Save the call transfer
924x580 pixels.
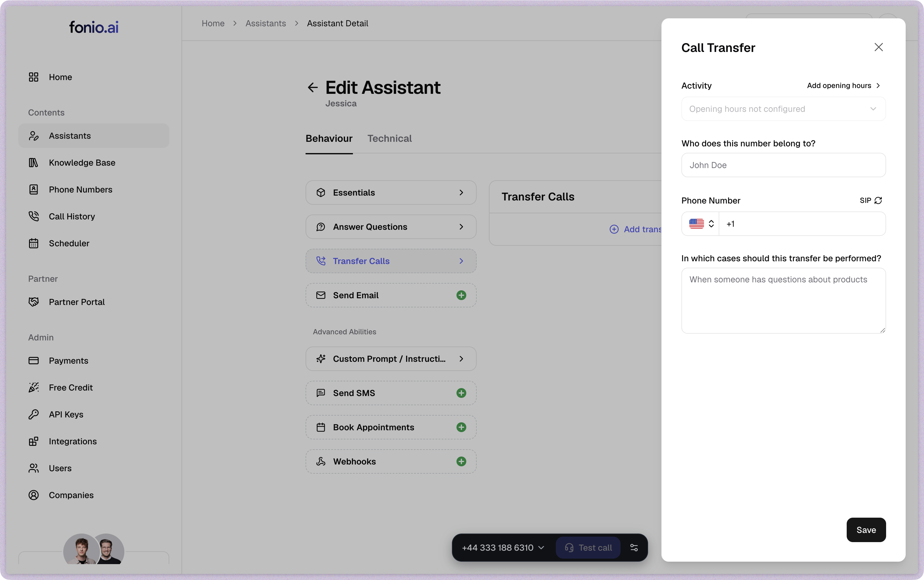tap(866, 530)
